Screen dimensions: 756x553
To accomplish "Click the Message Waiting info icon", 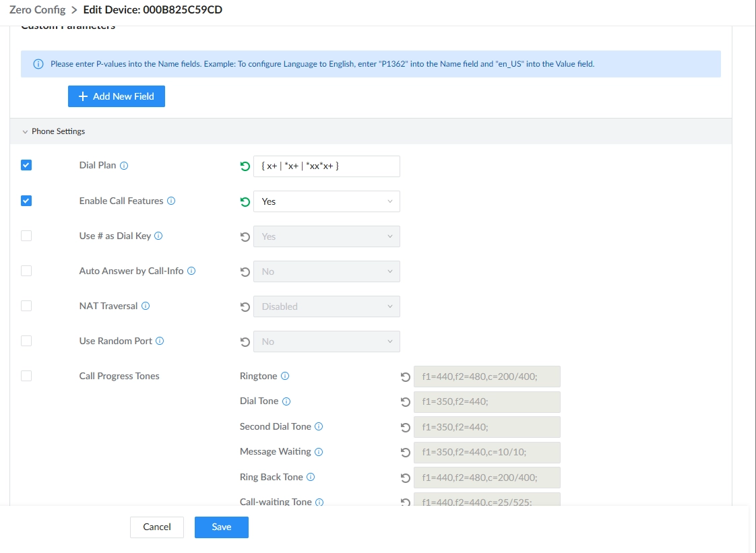I will [x=319, y=452].
